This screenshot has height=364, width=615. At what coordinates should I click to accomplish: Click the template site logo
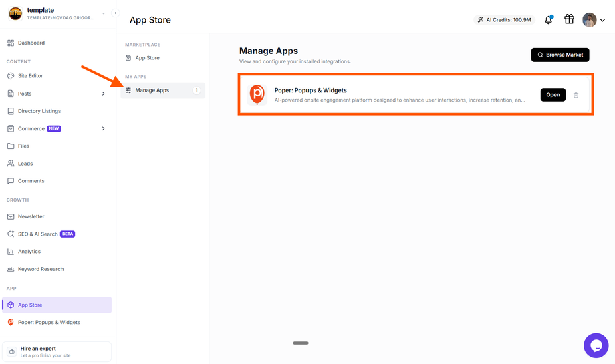[15, 14]
